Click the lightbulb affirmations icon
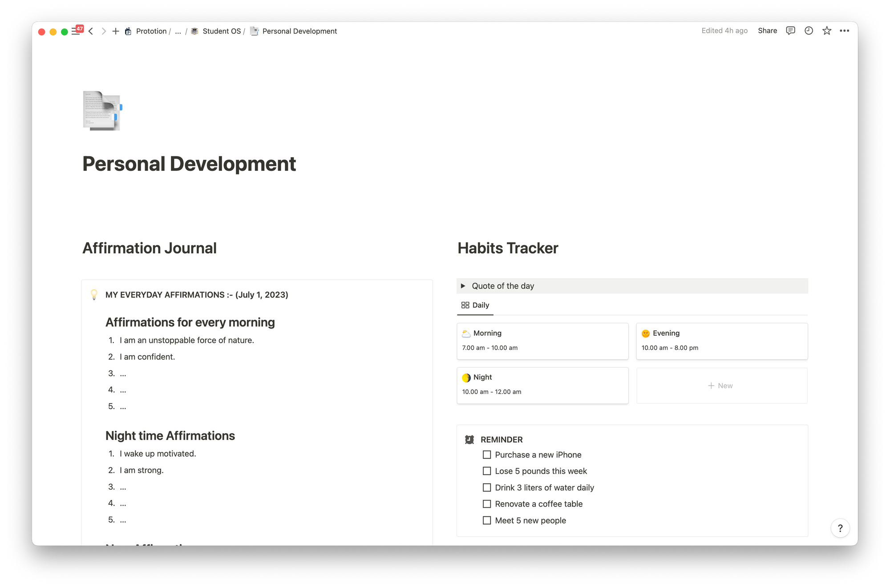Viewport: 890px width, 588px height. coord(95,294)
